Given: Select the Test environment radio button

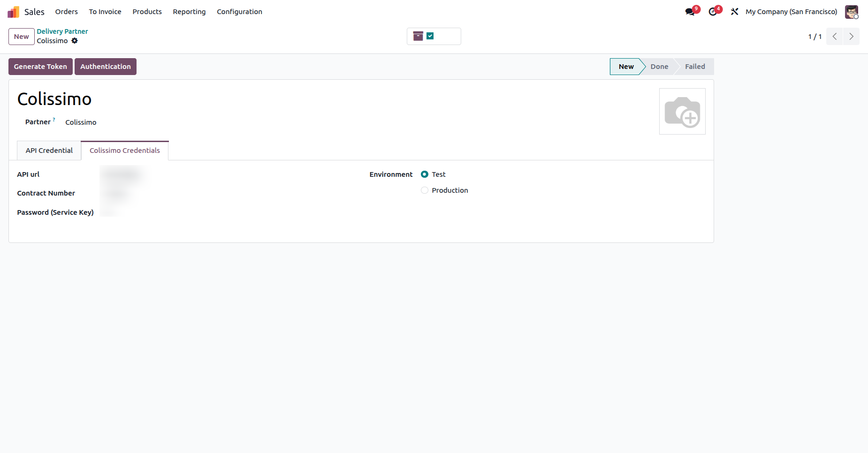Looking at the screenshot, I should pyautogui.click(x=425, y=174).
